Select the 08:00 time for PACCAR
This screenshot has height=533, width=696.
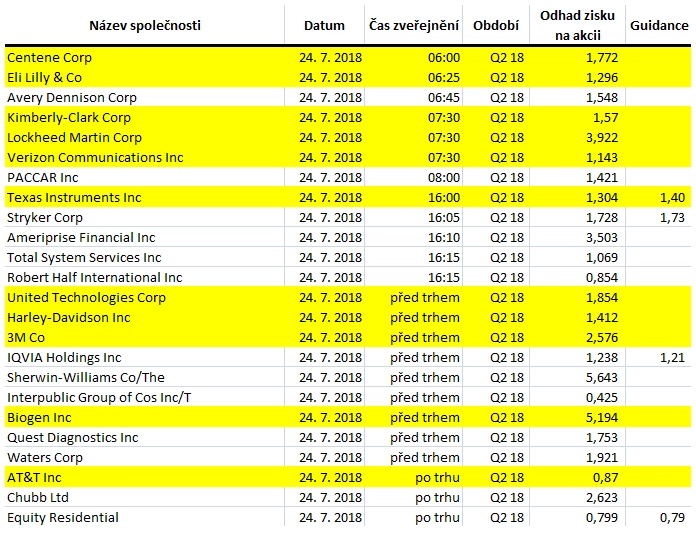click(444, 178)
